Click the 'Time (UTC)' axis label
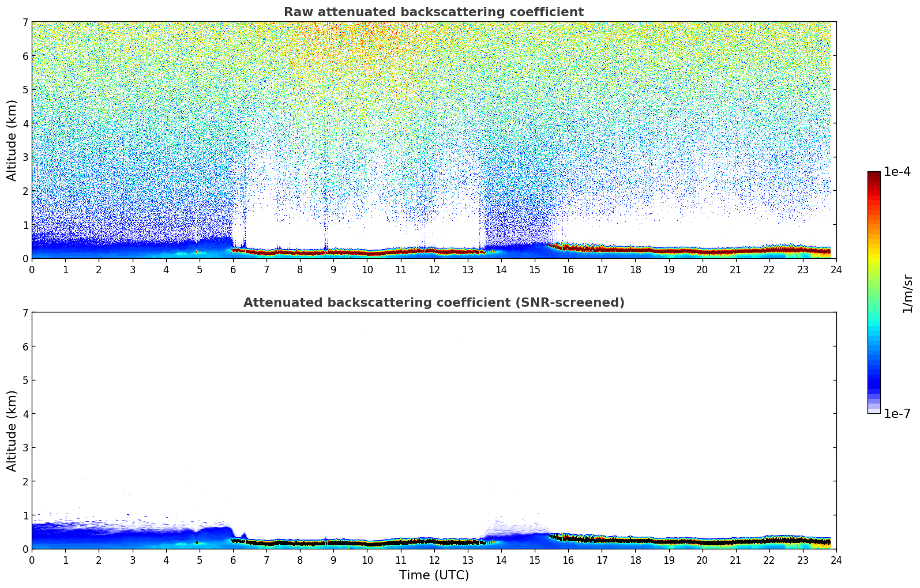The height and width of the screenshot is (588, 920). pyautogui.click(x=434, y=575)
